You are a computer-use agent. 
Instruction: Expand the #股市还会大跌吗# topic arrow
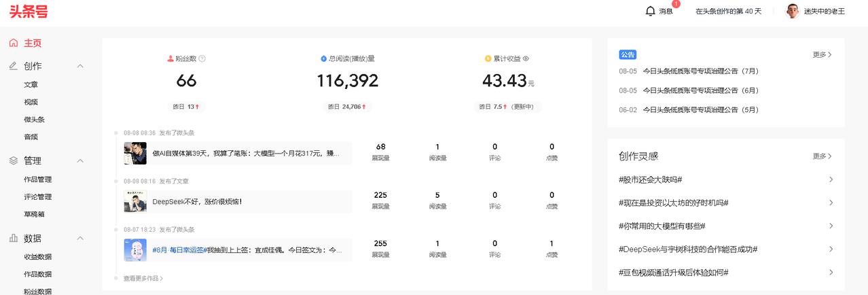point(831,179)
